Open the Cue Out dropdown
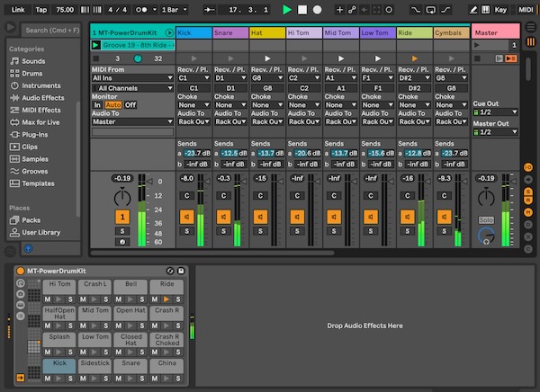This screenshot has width=540, height=392. point(495,112)
